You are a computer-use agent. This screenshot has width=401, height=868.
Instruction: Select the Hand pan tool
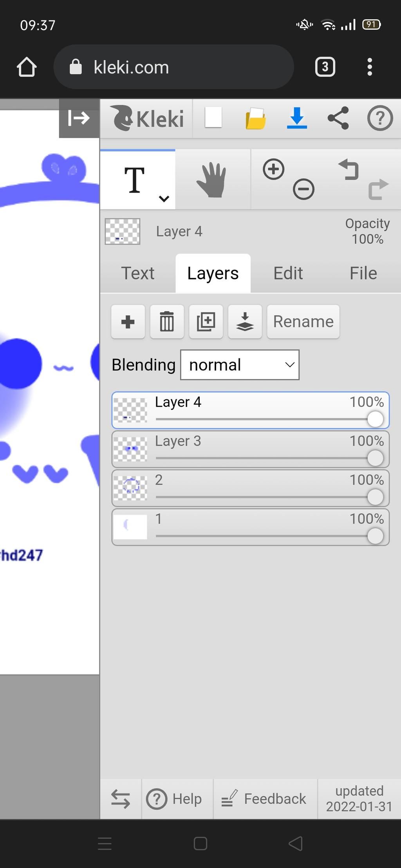coord(212,180)
